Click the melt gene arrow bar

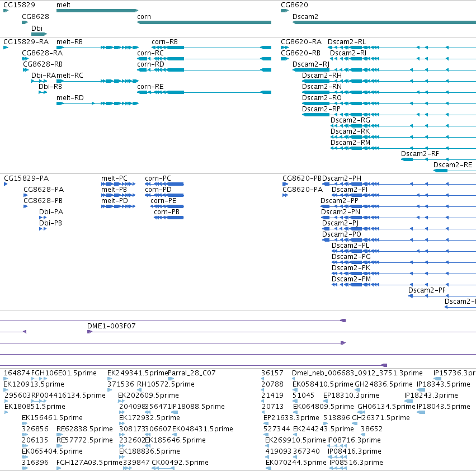(x=97, y=11)
